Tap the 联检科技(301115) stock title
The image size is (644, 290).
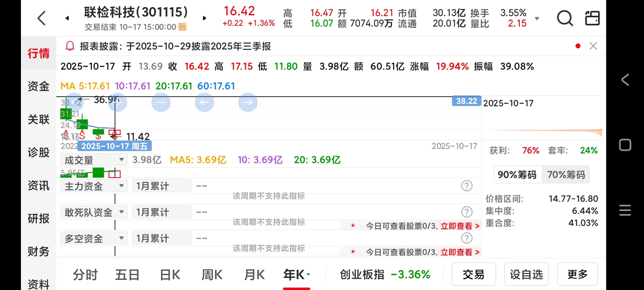point(136,12)
